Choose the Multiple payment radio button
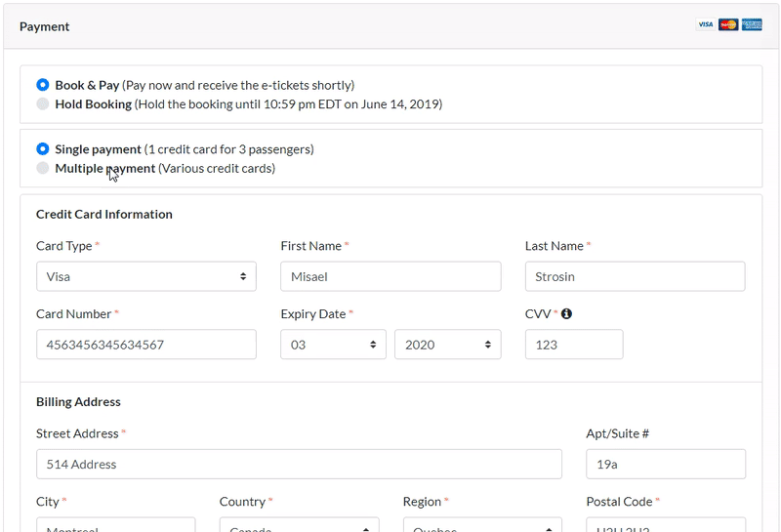The width and height of the screenshot is (781, 532). (43, 168)
